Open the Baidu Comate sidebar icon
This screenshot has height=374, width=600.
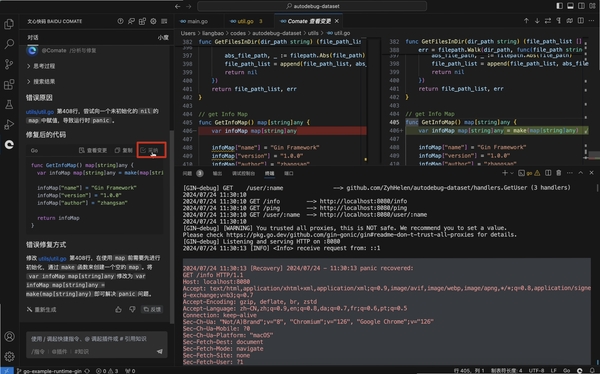pyautogui.click(x=9, y=144)
